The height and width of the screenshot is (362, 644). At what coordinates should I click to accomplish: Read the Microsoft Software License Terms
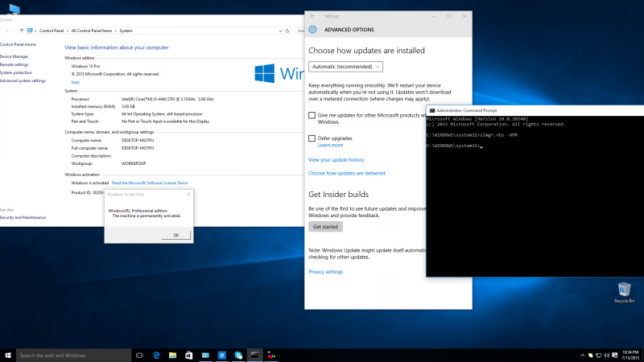click(150, 183)
